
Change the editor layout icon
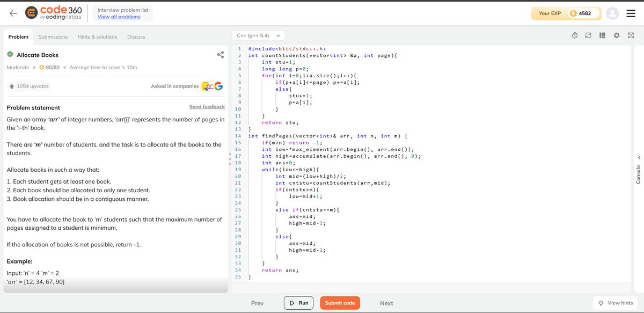(x=602, y=35)
